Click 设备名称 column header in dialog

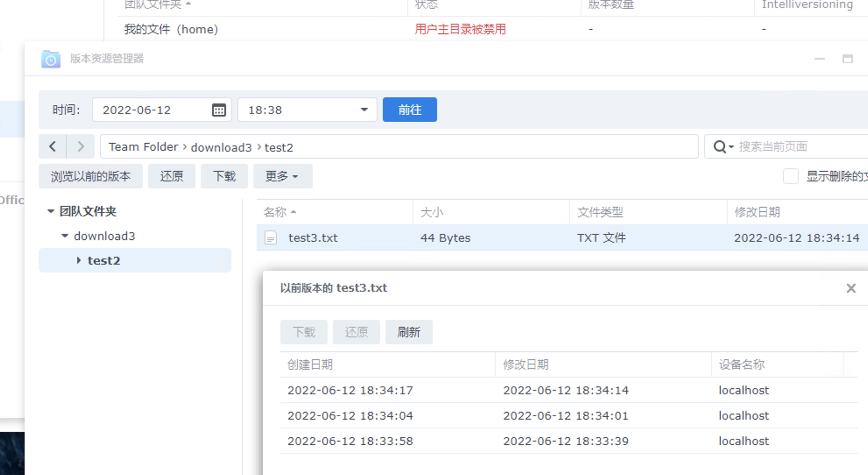tap(777, 365)
